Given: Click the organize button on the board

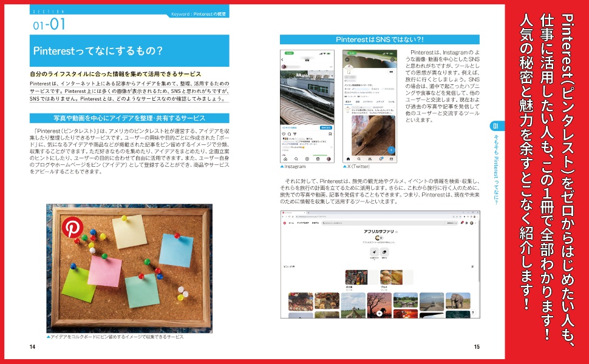Looking at the screenshot, I should point(384,252).
